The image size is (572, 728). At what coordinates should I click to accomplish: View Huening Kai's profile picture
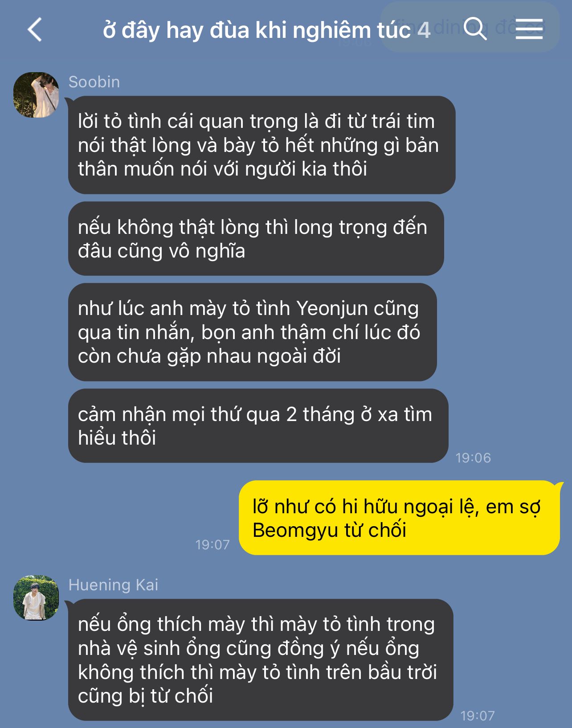pyautogui.click(x=36, y=597)
